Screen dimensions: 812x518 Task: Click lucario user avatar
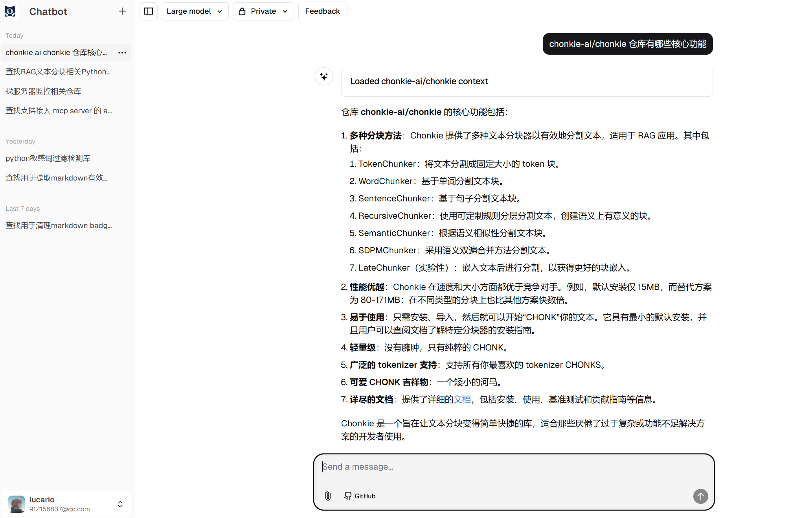point(17,504)
